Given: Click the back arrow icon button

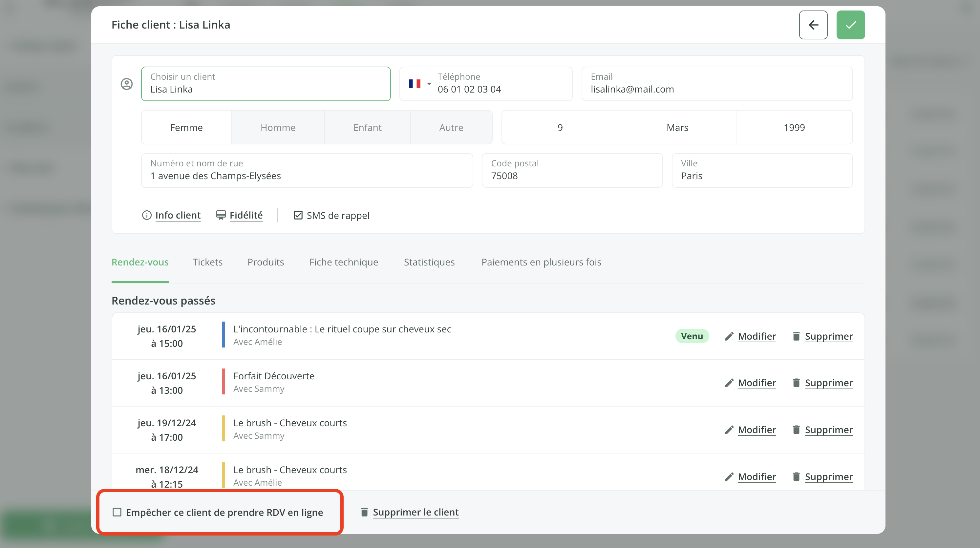Looking at the screenshot, I should tap(813, 25).
